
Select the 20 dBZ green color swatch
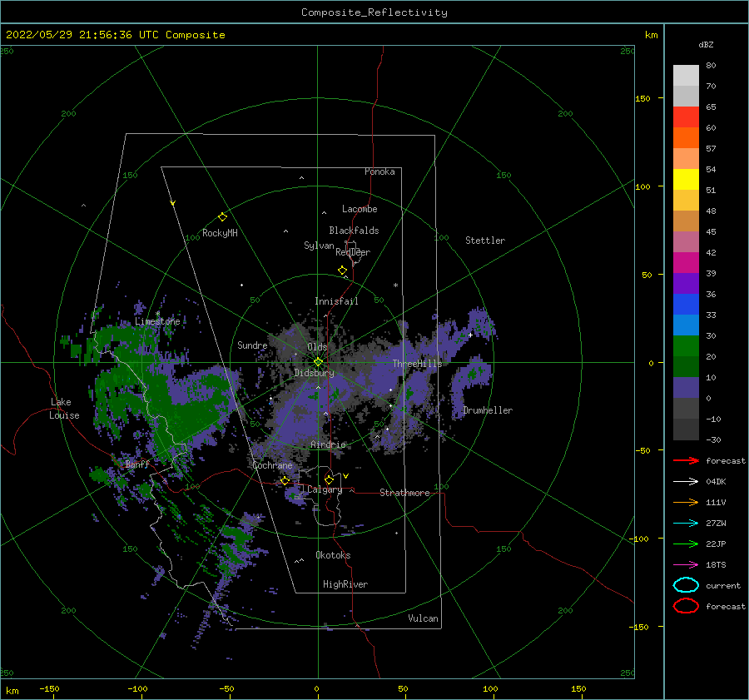pos(686,366)
